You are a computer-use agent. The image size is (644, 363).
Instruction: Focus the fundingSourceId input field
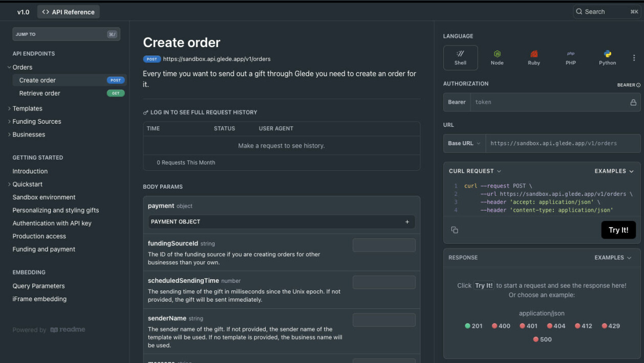tap(384, 245)
